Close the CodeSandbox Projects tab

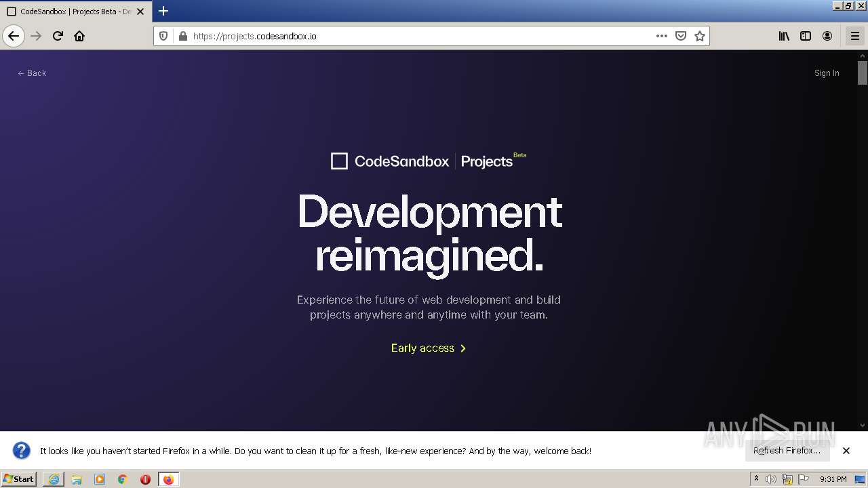tap(140, 12)
